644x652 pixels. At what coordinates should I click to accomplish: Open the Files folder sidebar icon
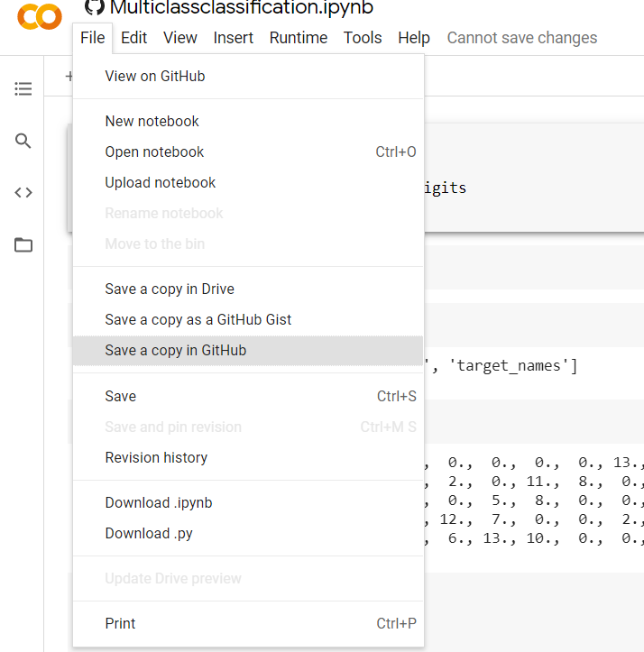[x=23, y=244]
